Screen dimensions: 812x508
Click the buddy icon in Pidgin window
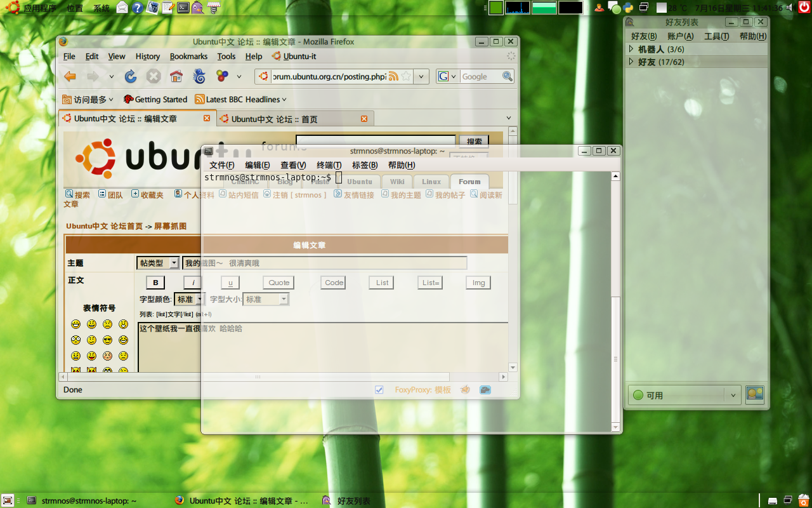755,394
